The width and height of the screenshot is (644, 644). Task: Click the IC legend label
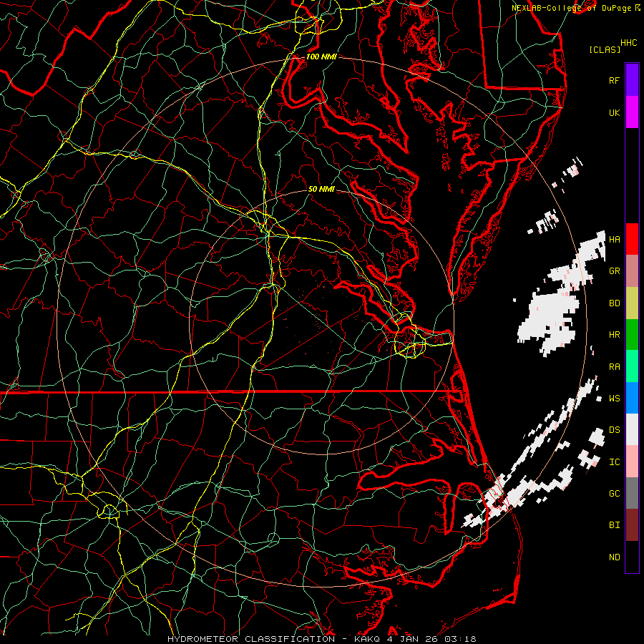coord(614,462)
